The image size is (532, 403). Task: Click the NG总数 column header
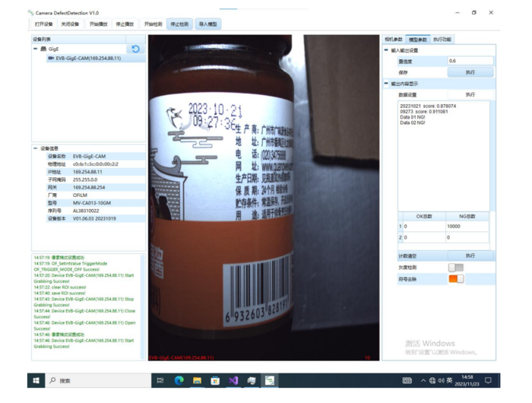467,216
